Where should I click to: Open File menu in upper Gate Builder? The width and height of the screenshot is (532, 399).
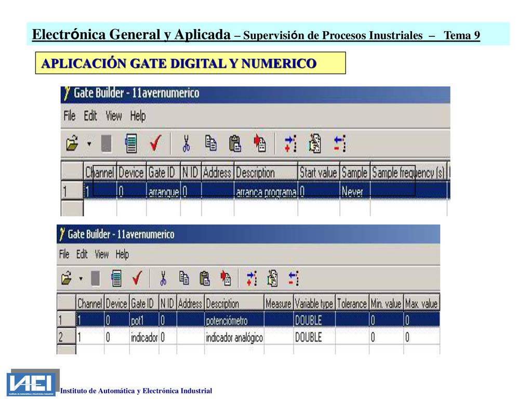tap(70, 116)
